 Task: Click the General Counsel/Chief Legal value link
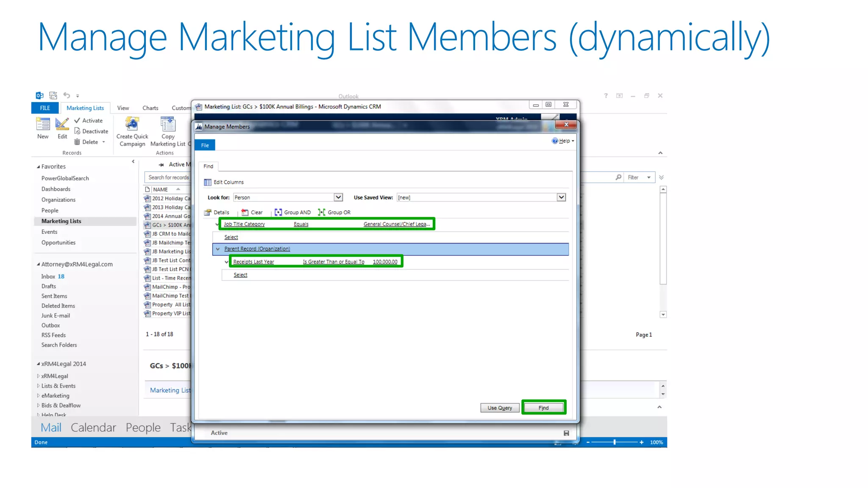[x=397, y=224]
